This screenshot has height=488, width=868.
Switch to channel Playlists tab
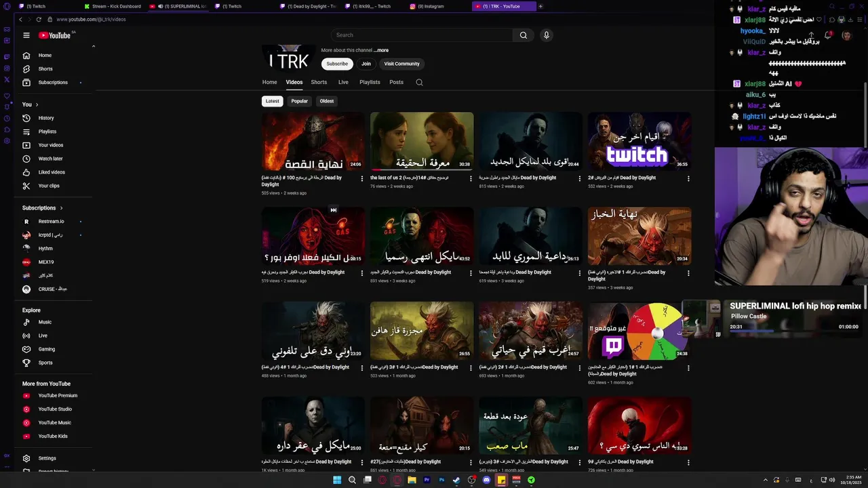tap(370, 83)
